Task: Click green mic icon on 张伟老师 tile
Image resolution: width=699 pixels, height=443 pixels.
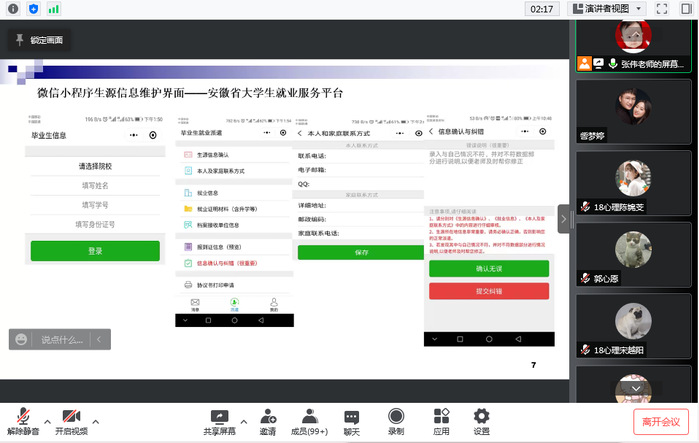Action: pos(613,64)
